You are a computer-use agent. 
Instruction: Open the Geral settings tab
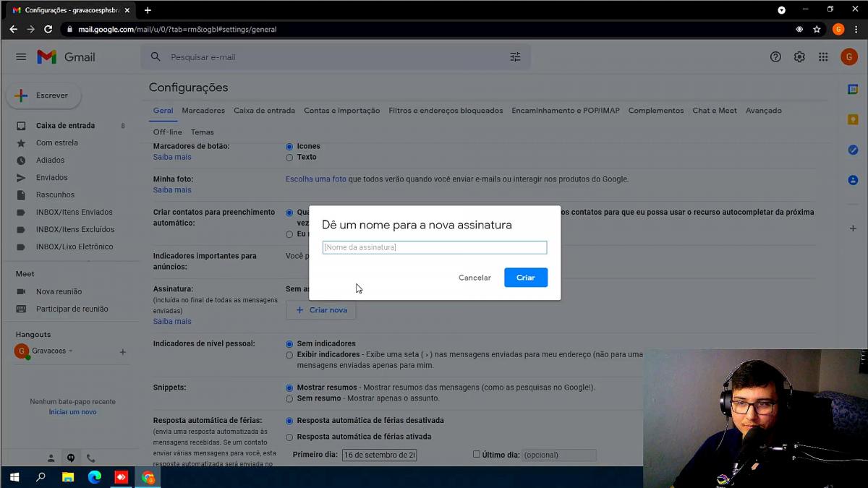tap(163, 111)
